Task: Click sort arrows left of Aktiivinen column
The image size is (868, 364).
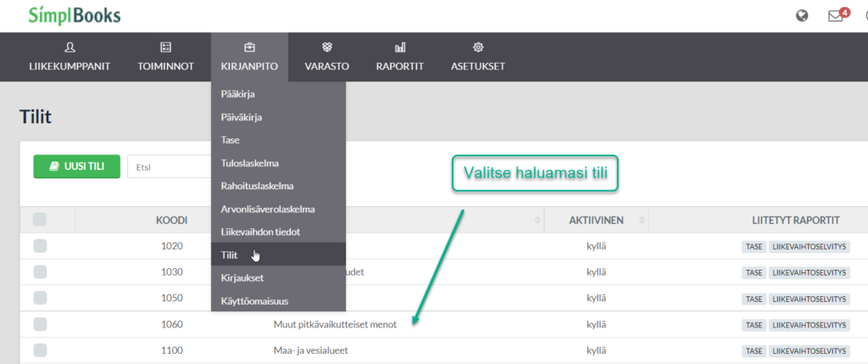Action: click(537, 221)
